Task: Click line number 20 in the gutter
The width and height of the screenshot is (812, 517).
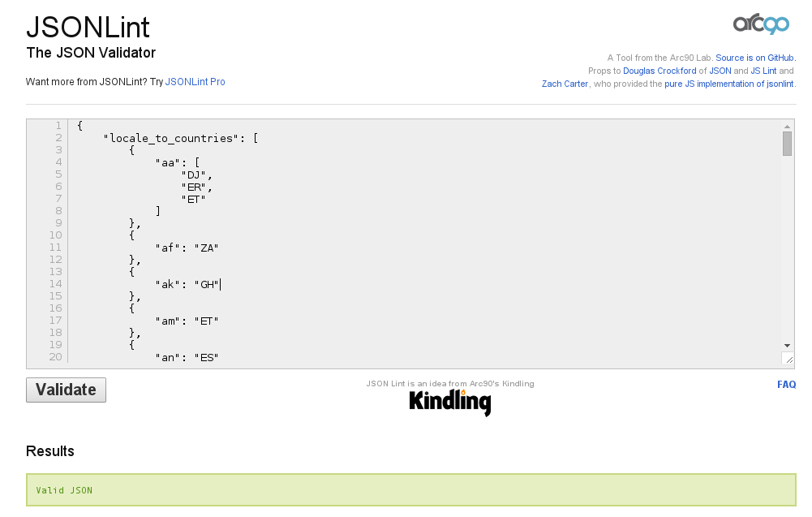Action: pos(55,357)
